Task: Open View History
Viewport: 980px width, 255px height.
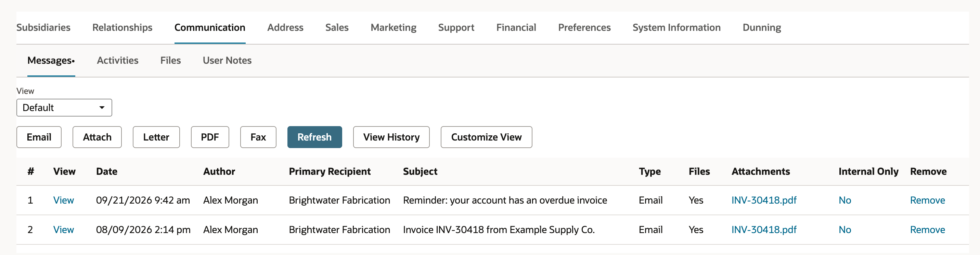Action: (x=391, y=137)
